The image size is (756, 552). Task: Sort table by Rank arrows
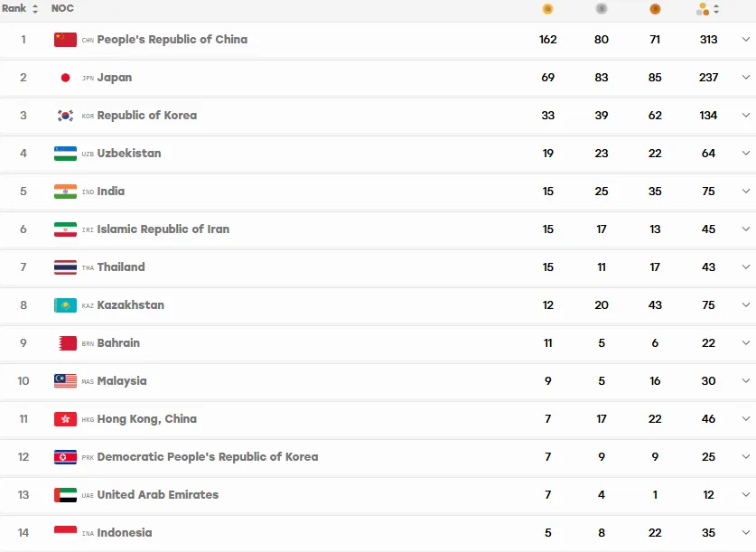click(x=34, y=9)
